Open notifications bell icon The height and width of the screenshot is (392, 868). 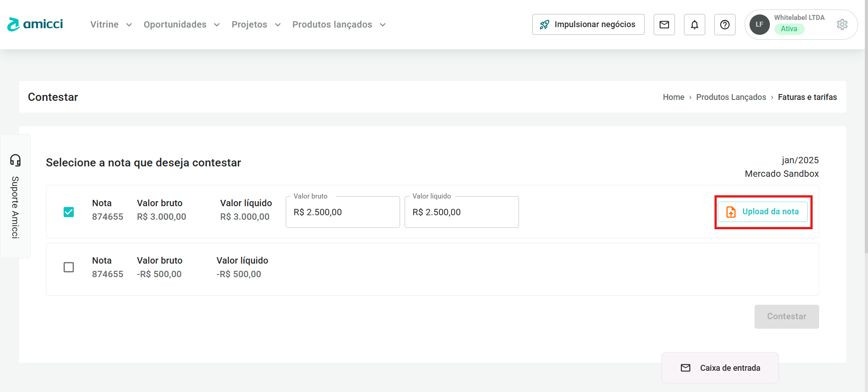(694, 24)
